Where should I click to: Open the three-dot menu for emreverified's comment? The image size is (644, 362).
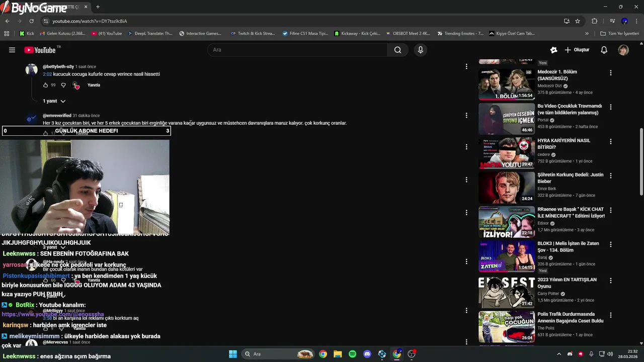click(466, 115)
